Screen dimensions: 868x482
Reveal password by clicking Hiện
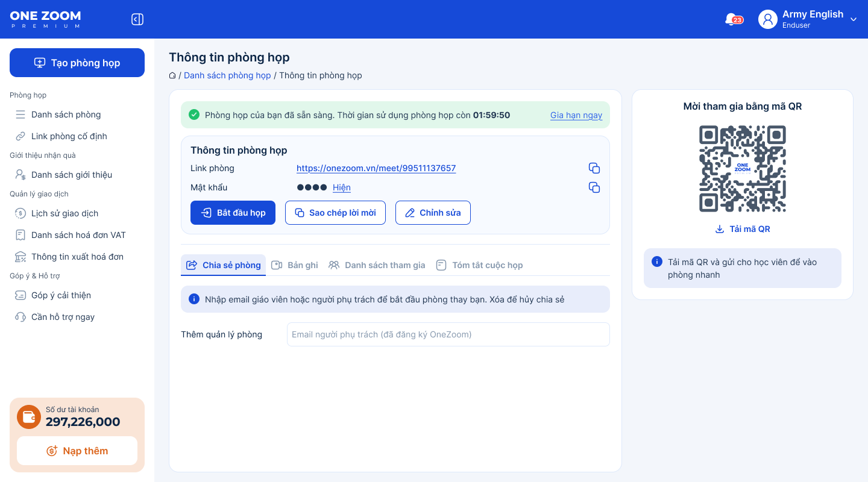point(342,187)
